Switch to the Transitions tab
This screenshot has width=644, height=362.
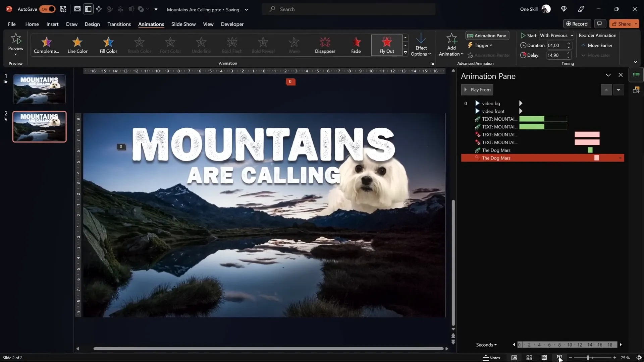tap(119, 24)
